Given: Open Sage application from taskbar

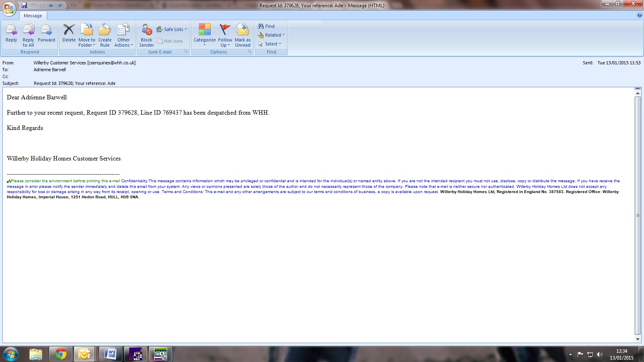Looking at the screenshot, I should point(161,354).
